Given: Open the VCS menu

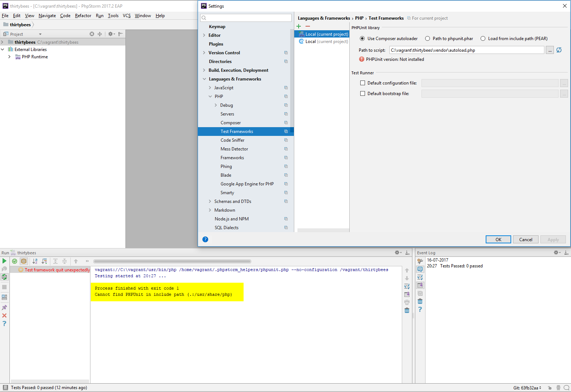Looking at the screenshot, I should tap(127, 16).
